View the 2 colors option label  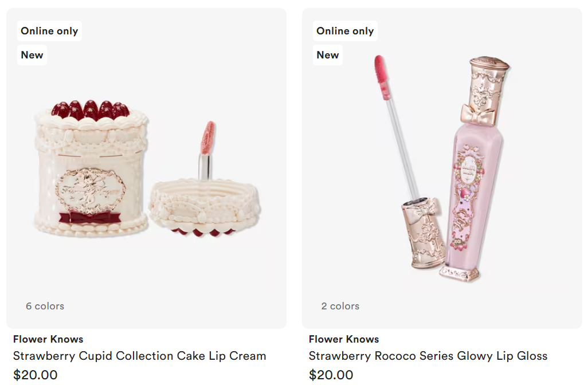coord(340,306)
